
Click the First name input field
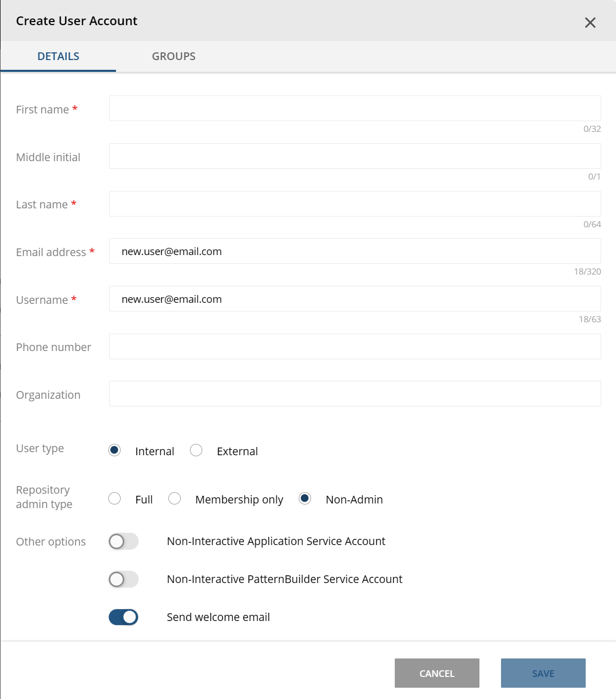355,108
